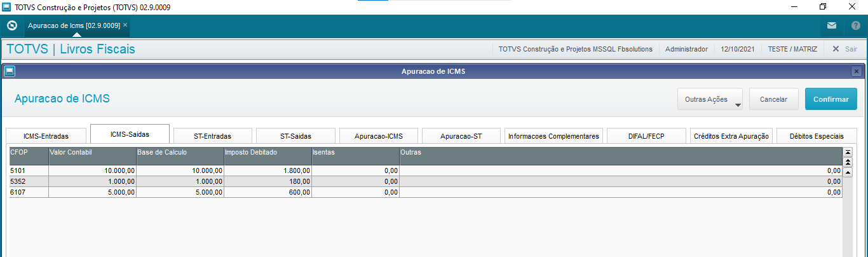This screenshot has width=868, height=257.
Task: Switch to the ICMS-Entradas tab
Action: pos(46,136)
